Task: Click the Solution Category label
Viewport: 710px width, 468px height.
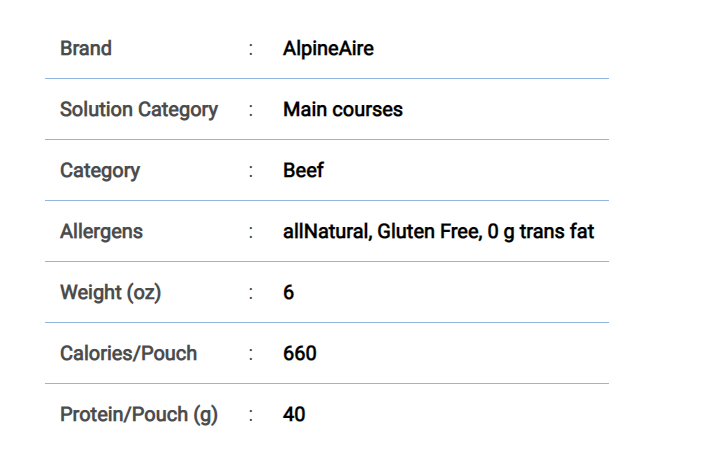Action: pyautogui.click(x=139, y=110)
